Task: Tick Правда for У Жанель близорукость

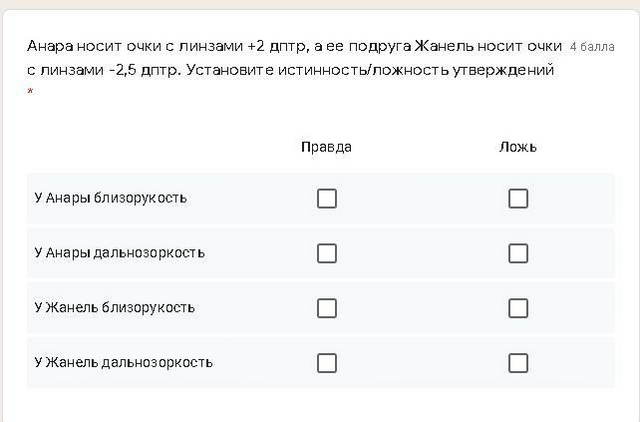Action: 327,308
